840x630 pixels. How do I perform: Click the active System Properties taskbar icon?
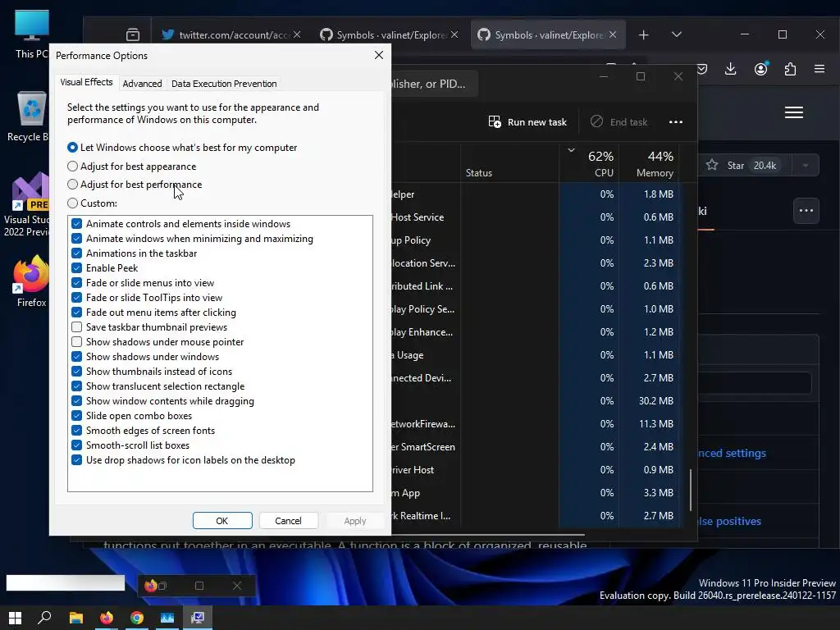198,618
